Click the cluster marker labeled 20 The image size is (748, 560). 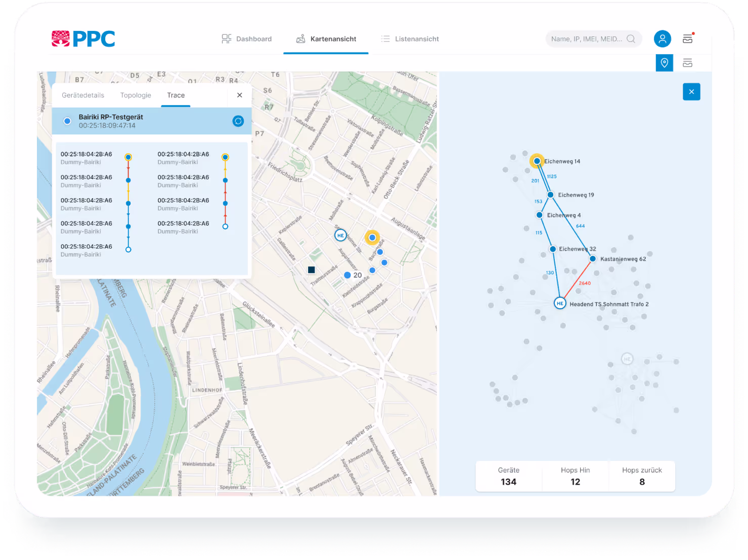pos(353,275)
